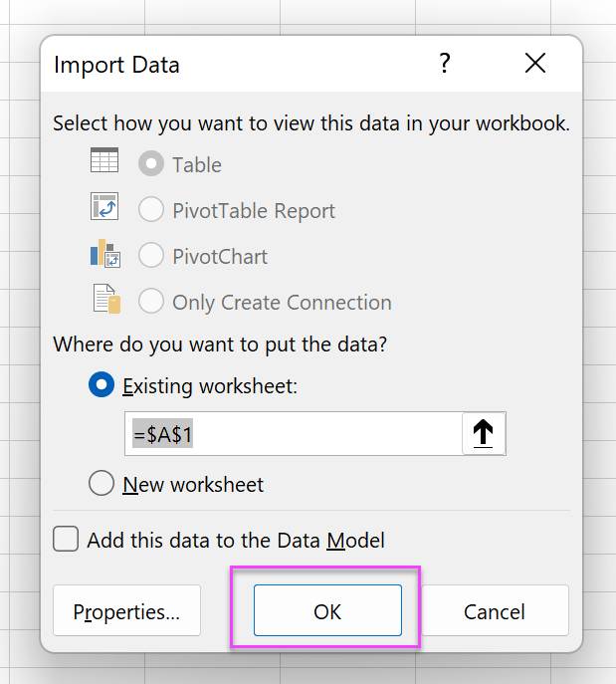
Task: Click the =$A$1 cell reference field
Action: [x=294, y=434]
